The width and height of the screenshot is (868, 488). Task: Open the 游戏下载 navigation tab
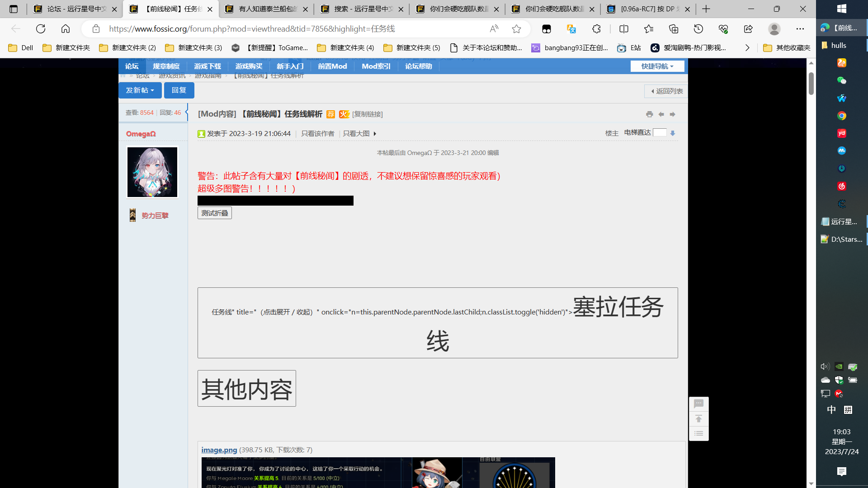(208, 66)
